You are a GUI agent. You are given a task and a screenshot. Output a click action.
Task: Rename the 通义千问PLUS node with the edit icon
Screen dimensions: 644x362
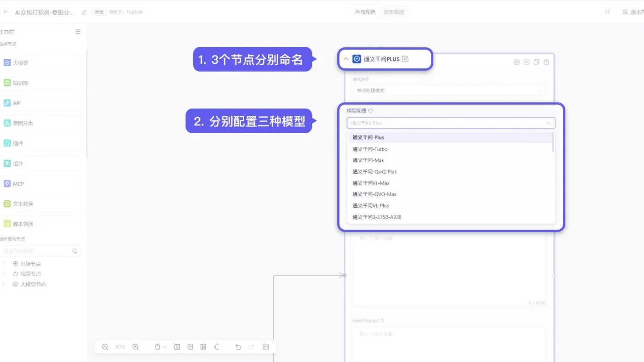(405, 59)
